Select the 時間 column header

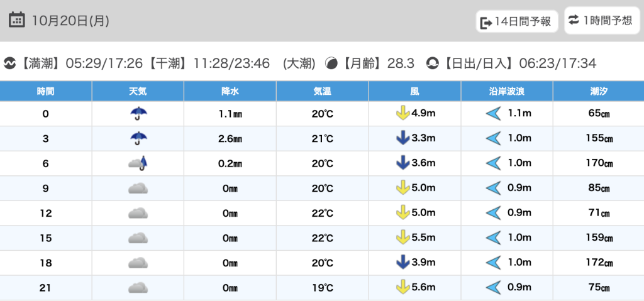[x=46, y=91]
